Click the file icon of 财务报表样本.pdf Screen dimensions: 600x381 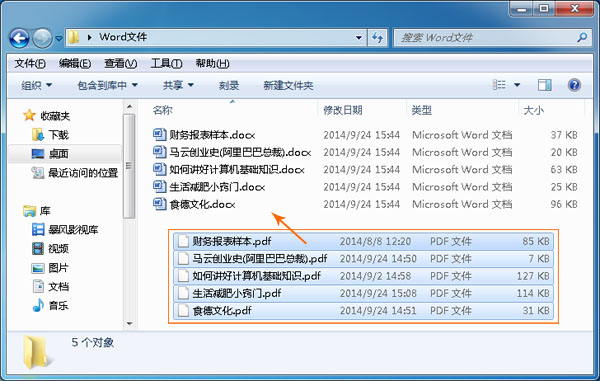tap(183, 241)
